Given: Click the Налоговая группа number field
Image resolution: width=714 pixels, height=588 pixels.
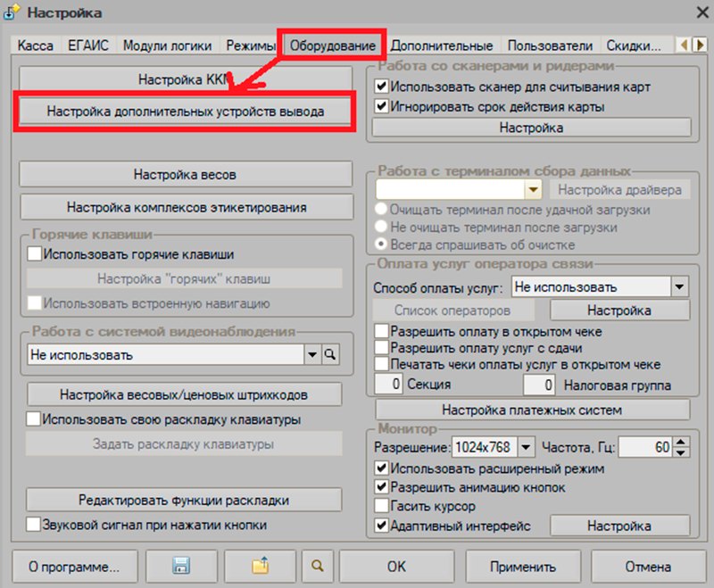Looking at the screenshot, I should pos(539,385).
